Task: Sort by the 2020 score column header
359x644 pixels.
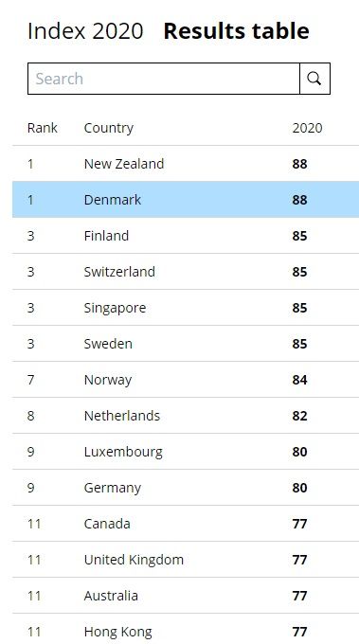Action: tap(307, 128)
